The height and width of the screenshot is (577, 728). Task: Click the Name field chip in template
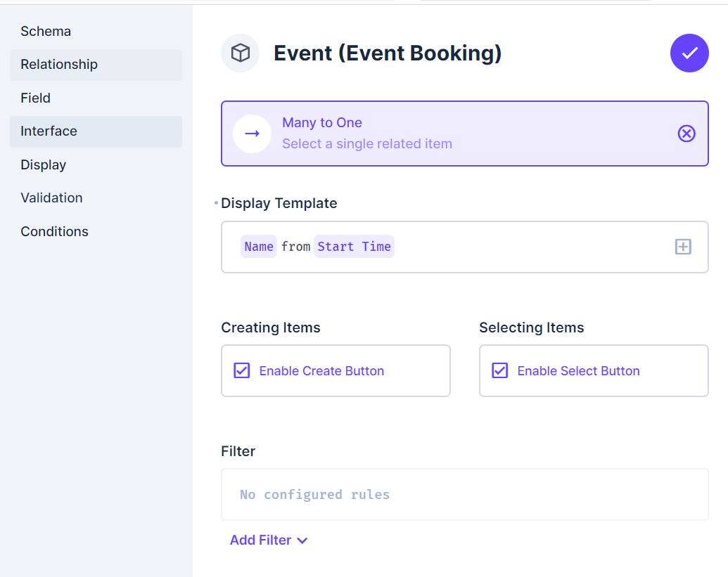click(x=259, y=247)
